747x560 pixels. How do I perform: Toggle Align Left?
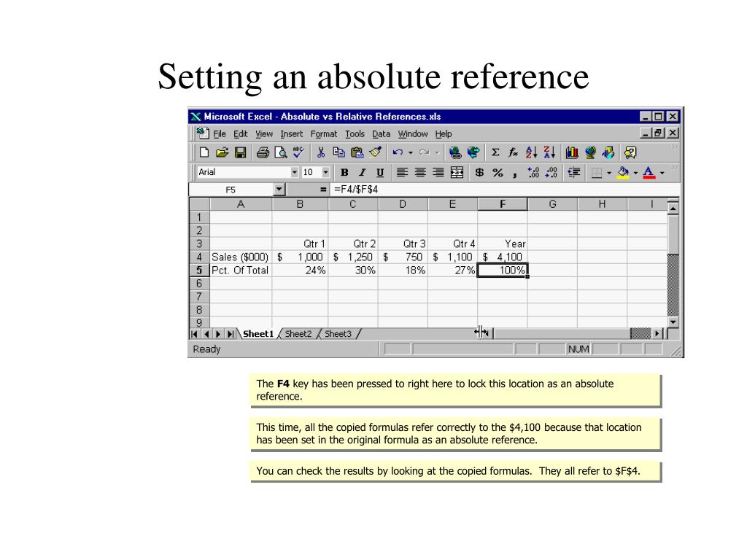[x=402, y=172]
